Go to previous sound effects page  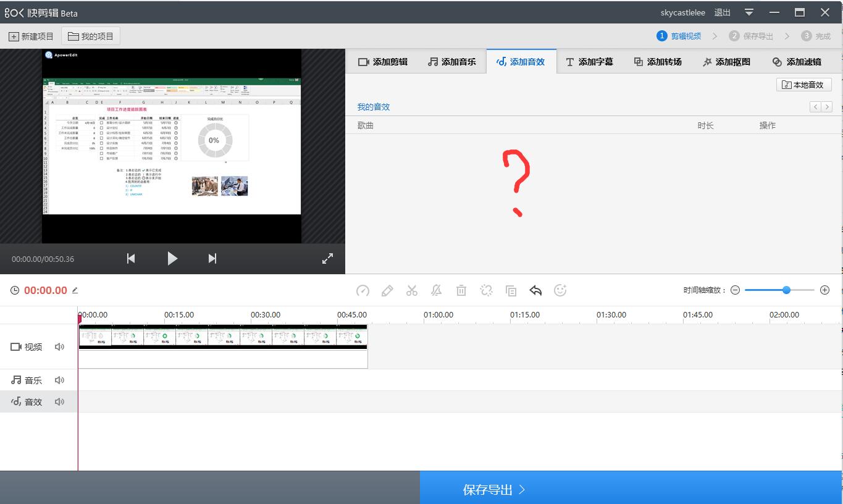pyautogui.click(x=816, y=107)
